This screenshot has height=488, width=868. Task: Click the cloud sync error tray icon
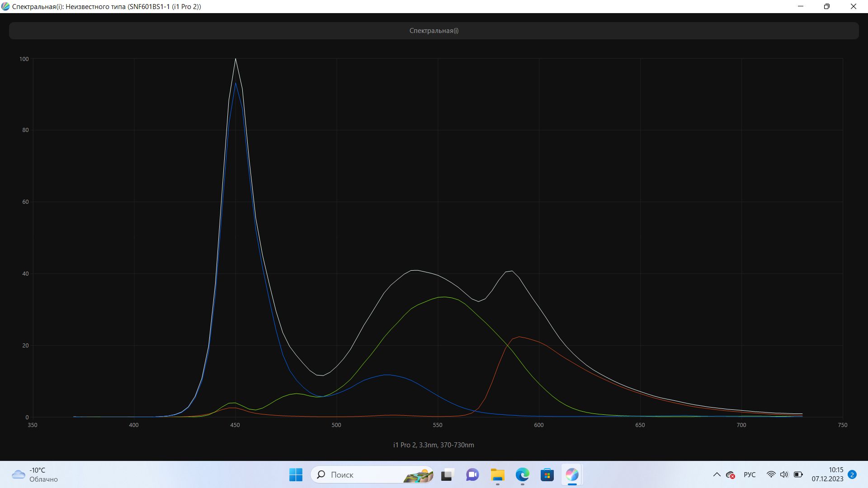click(730, 474)
